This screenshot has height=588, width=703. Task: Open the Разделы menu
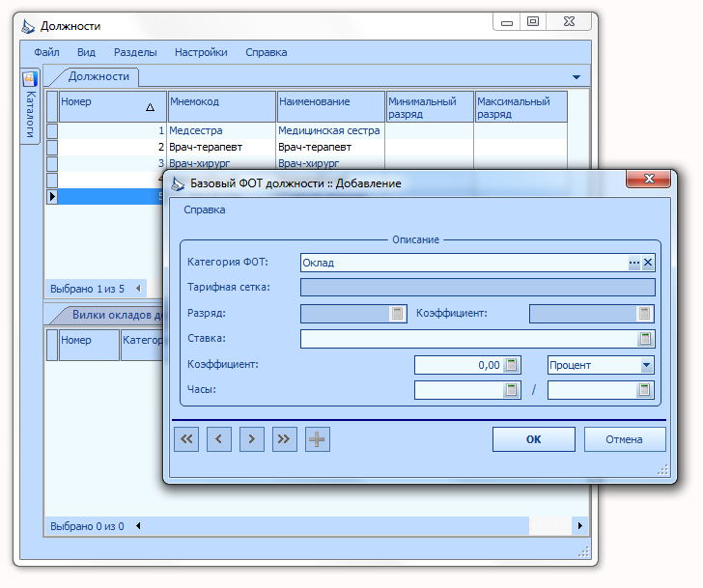click(135, 52)
